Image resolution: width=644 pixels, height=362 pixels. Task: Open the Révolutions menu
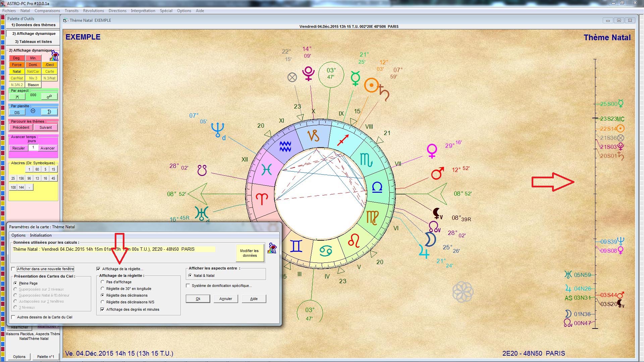coord(94,11)
